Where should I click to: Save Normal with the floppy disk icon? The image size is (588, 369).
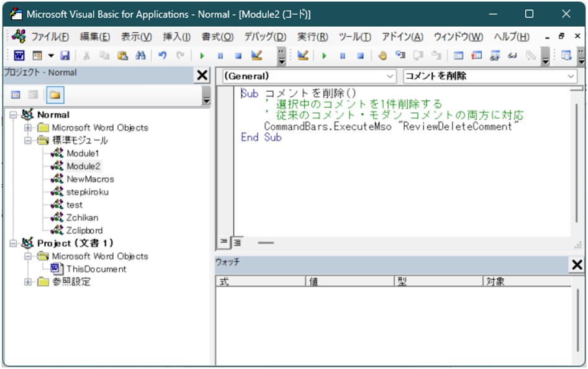click(x=65, y=55)
